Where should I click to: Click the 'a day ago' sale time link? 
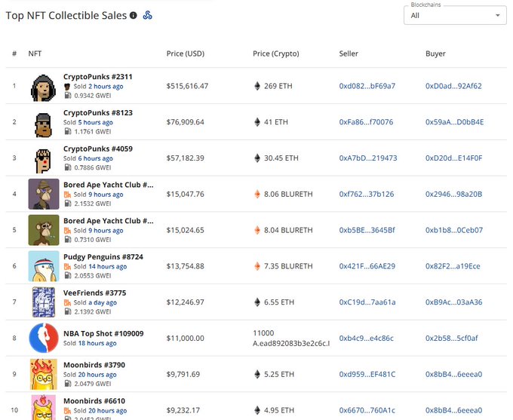103,302
